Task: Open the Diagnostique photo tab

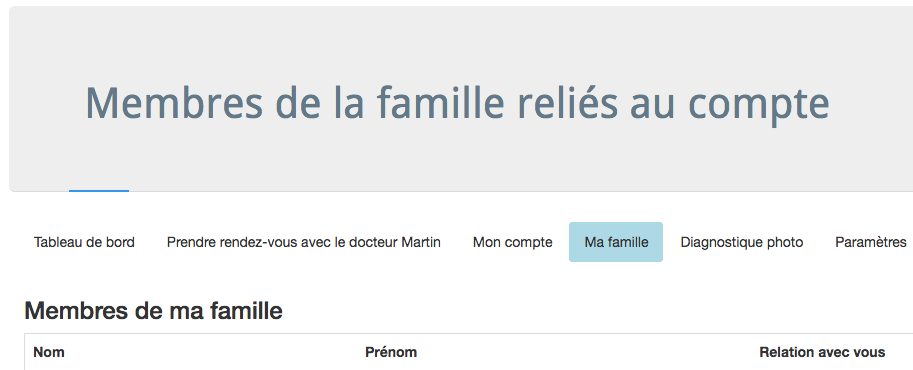Action: 742,242
